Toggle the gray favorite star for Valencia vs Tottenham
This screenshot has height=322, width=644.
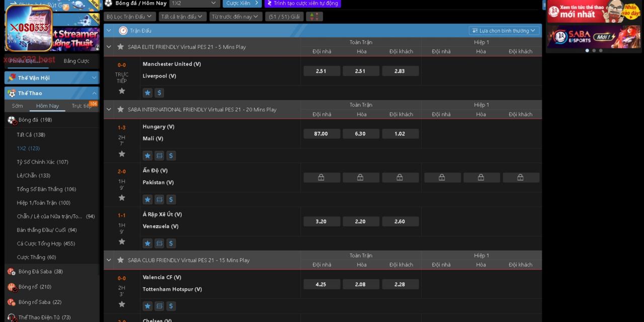(x=122, y=304)
